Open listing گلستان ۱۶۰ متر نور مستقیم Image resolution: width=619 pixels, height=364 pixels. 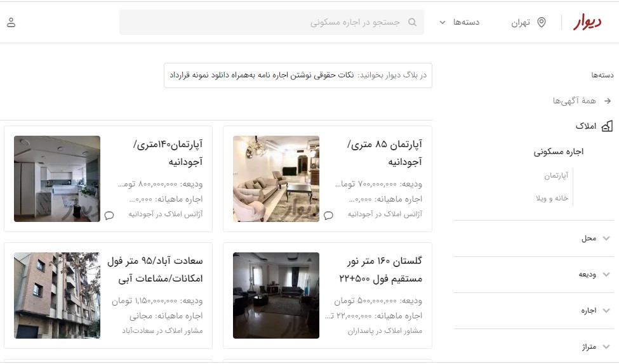[327, 296]
